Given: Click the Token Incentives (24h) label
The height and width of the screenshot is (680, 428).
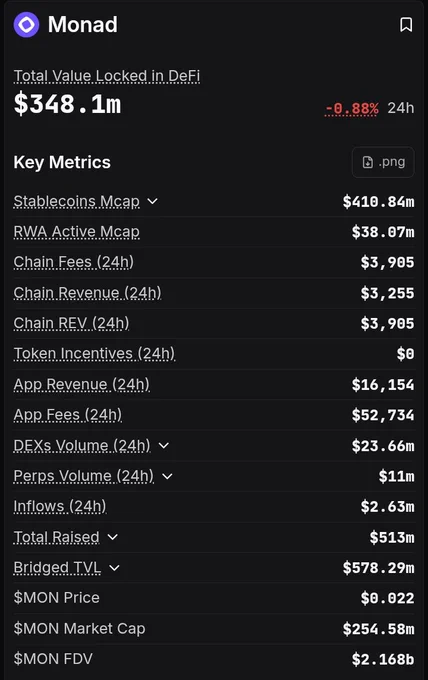Looking at the screenshot, I should click(94, 354).
